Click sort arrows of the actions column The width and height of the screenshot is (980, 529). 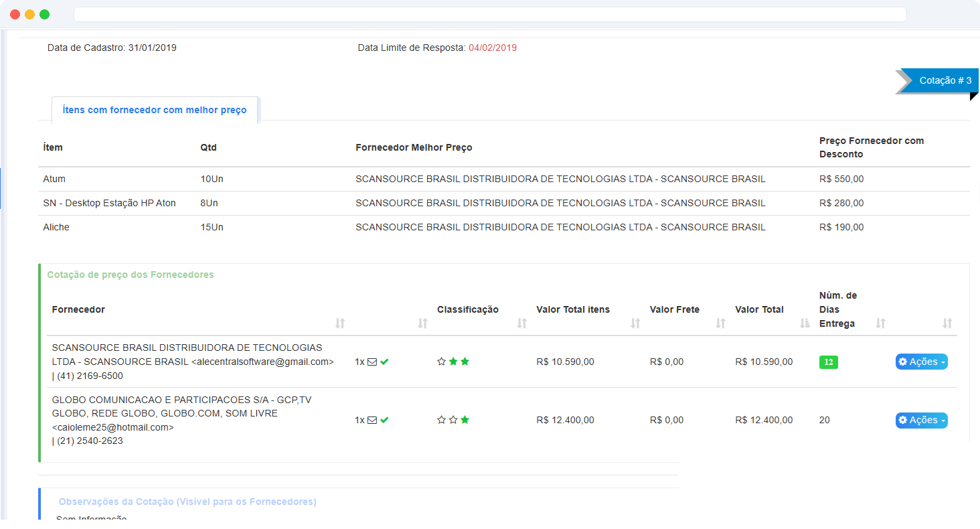pos(947,323)
